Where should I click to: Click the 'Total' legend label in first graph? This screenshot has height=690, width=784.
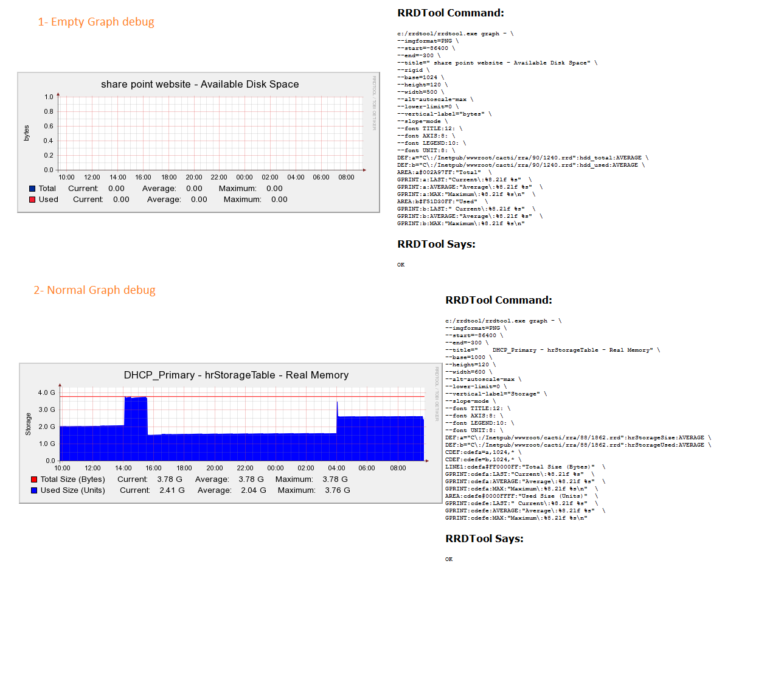tap(47, 189)
